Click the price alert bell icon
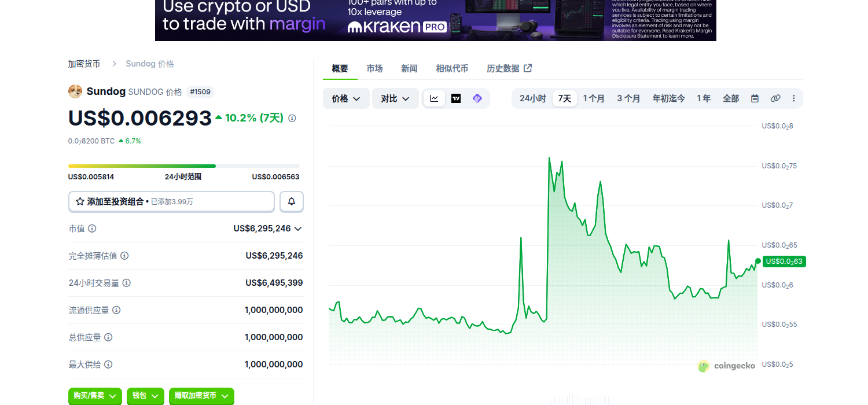The height and width of the screenshot is (405, 868). tap(292, 201)
